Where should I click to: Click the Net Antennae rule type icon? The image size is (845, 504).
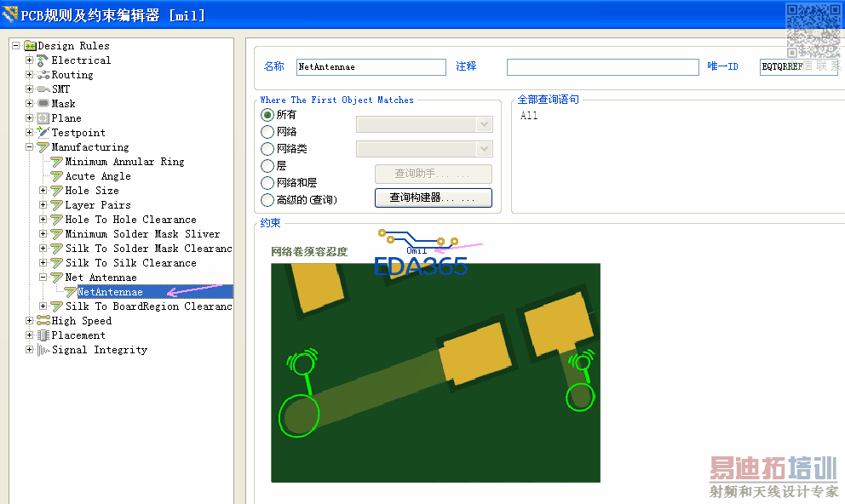point(56,278)
